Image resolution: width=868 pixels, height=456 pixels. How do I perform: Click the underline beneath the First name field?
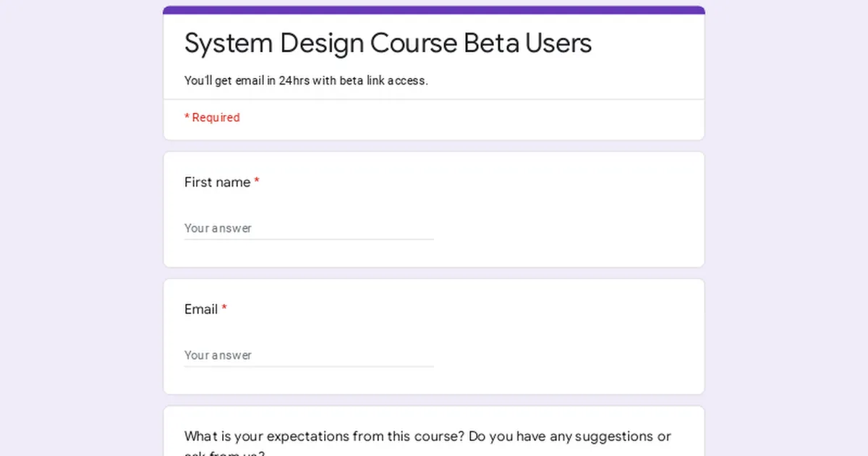(309, 237)
